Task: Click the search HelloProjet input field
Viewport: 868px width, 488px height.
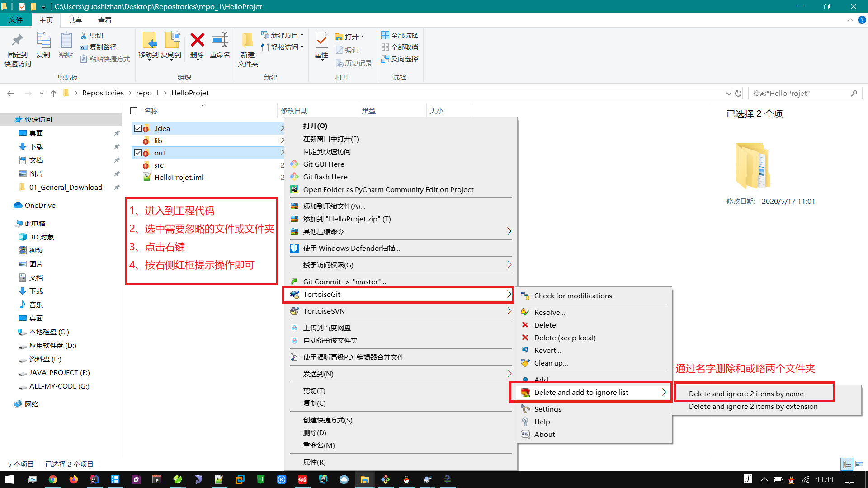Action: tap(800, 94)
